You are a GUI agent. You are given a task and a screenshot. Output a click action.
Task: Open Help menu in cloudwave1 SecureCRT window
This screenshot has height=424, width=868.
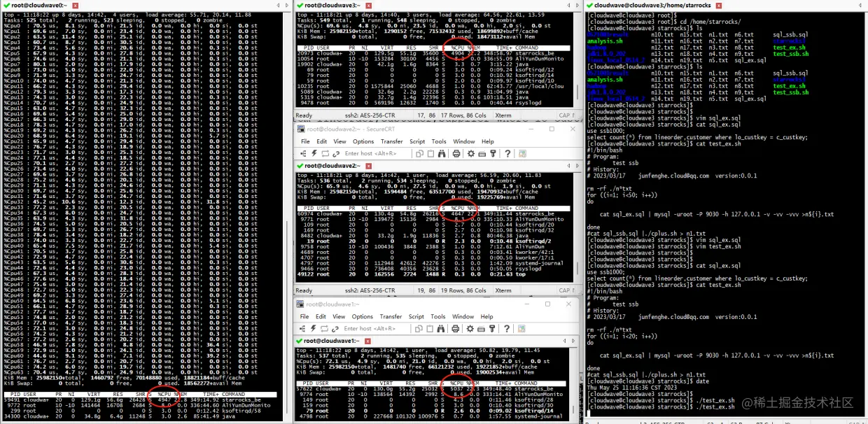(x=486, y=316)
